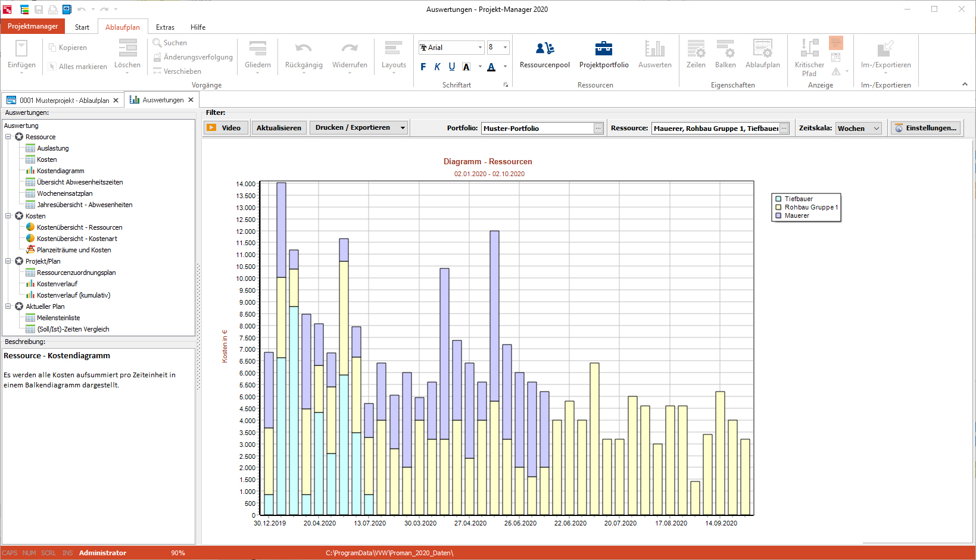Click the underline U formatting icon

(x=451, y=67)
